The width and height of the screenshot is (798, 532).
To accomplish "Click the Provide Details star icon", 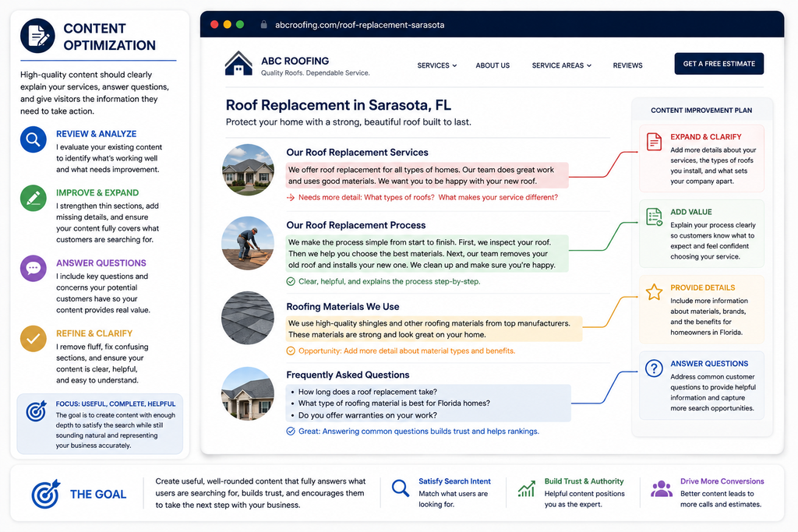I will click(654, 292).
